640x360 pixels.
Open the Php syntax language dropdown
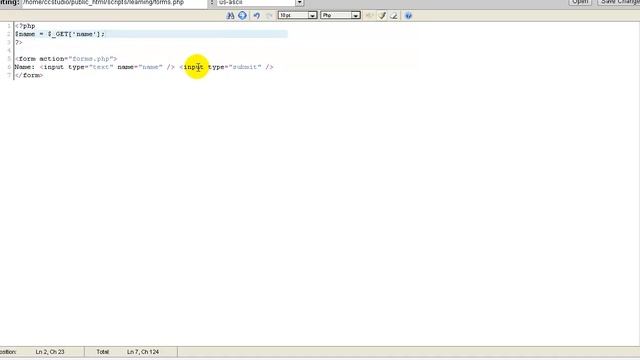point(340,16)
